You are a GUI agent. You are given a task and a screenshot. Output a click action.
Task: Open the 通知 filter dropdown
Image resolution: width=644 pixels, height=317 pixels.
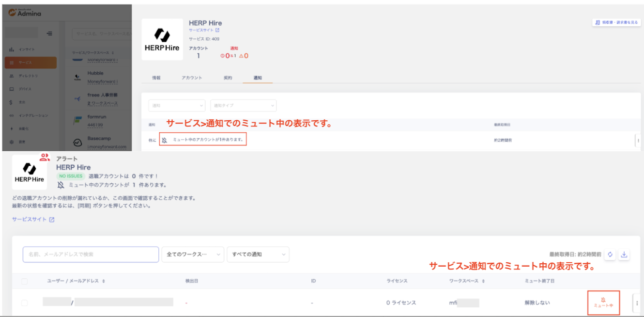point(177,105)
